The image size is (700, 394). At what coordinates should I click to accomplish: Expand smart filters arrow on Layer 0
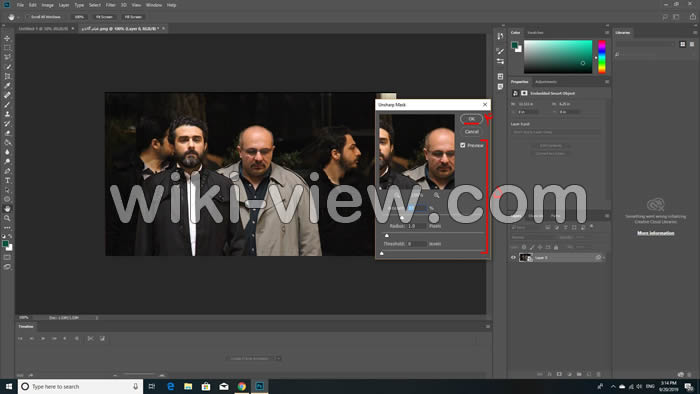coord(604,257)
